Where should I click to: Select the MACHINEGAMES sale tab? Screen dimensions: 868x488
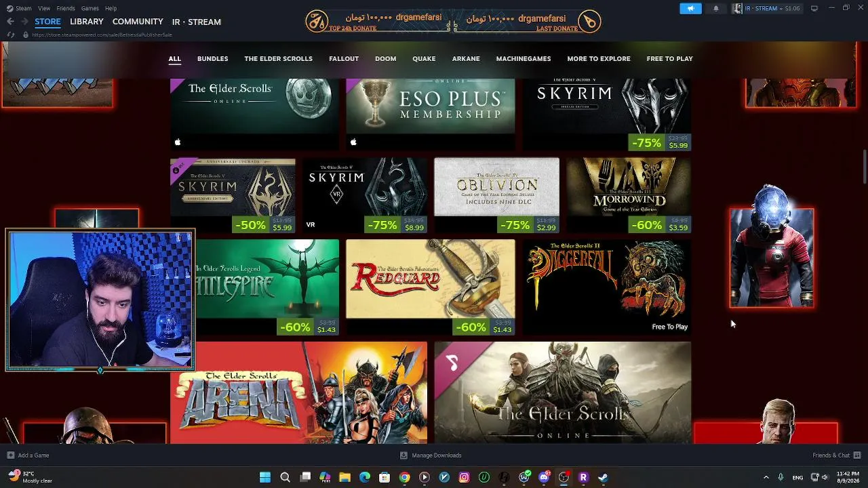[524, 59]
